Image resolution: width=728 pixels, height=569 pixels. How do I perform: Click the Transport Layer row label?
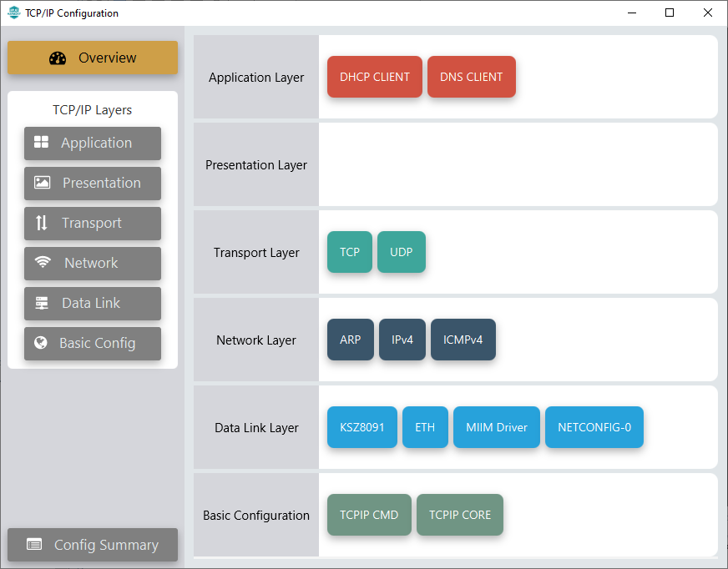pos(256,253)
